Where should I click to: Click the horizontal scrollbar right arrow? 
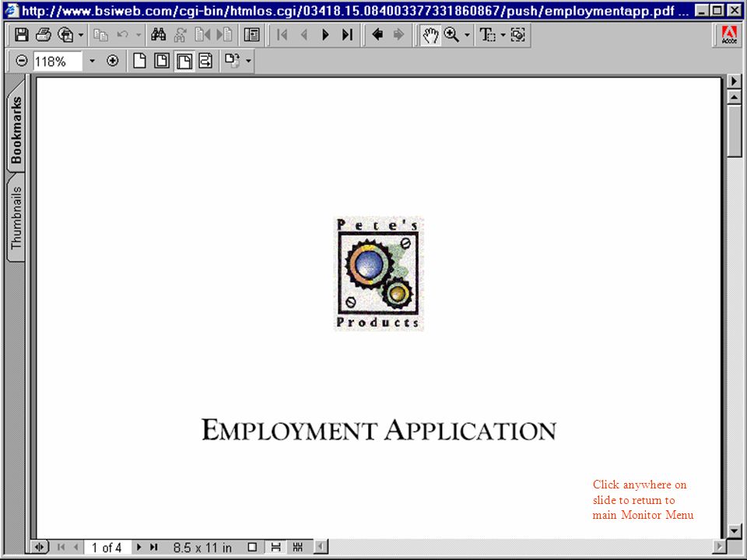(x=719, y=547)
